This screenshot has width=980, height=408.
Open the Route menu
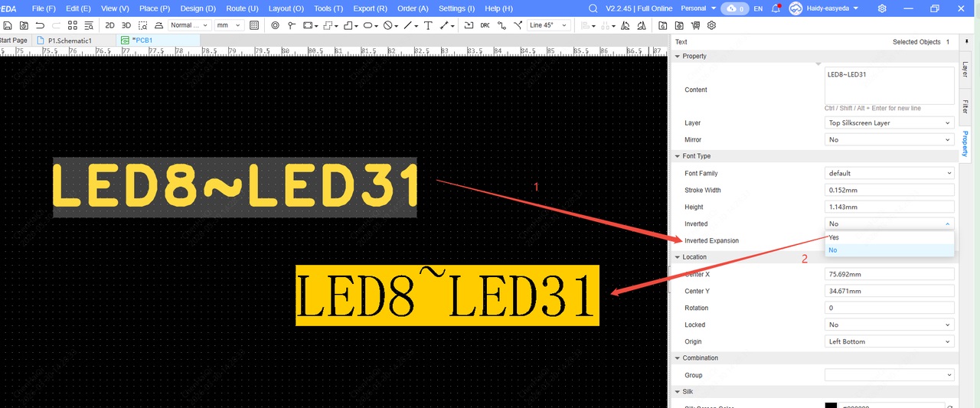(x=242, y=8)
